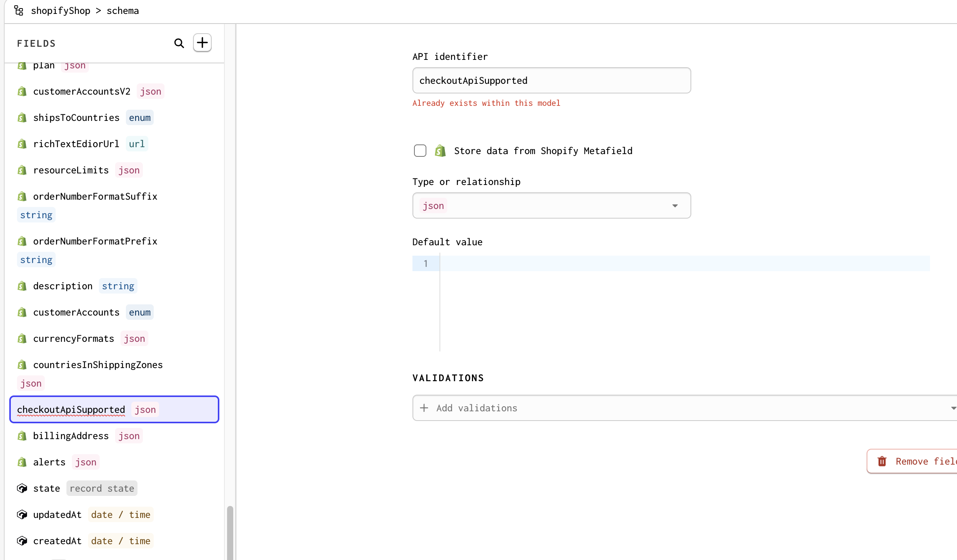
Task: Click Shopify icon beside countriesInShippingZones
Action: coord(22,365)
